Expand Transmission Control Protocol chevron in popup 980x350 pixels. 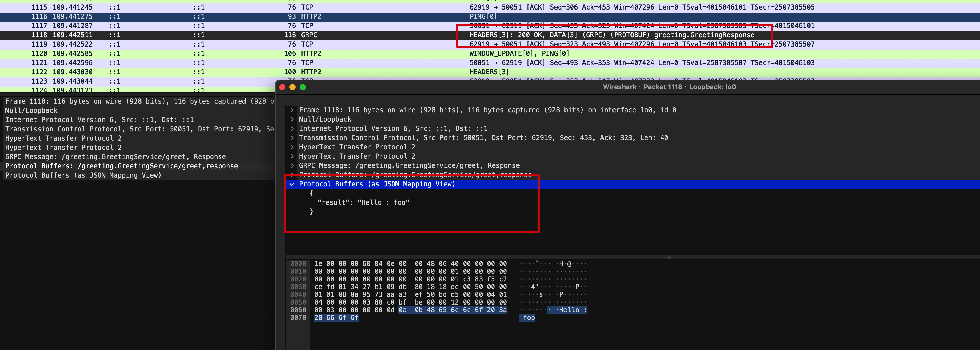click(292, 138)
